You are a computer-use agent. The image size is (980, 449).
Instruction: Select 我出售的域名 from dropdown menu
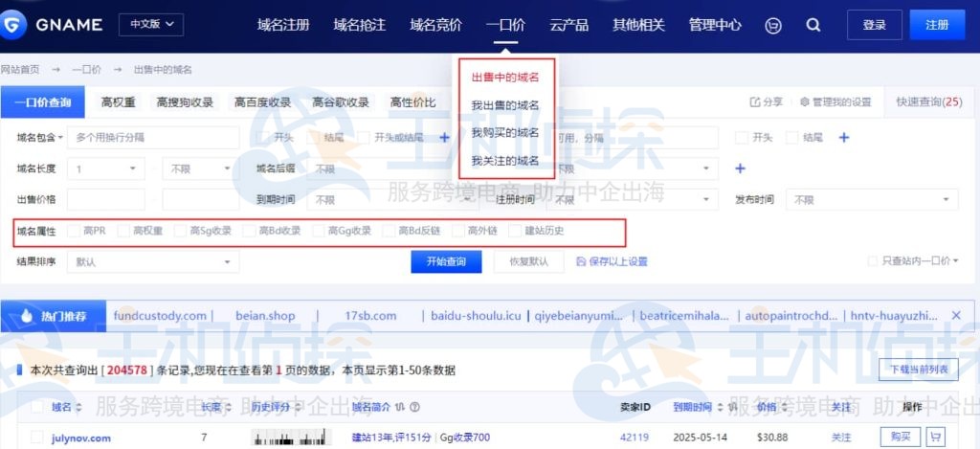[505, 105]
